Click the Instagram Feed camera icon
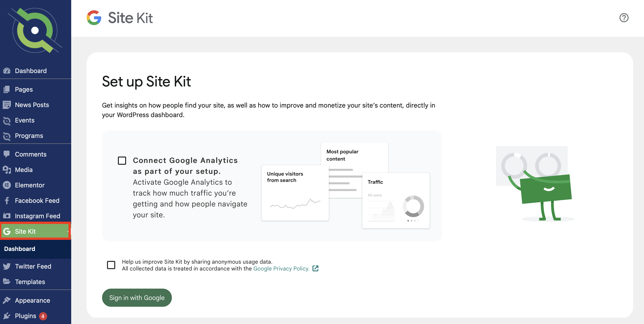 coord(7,216)
